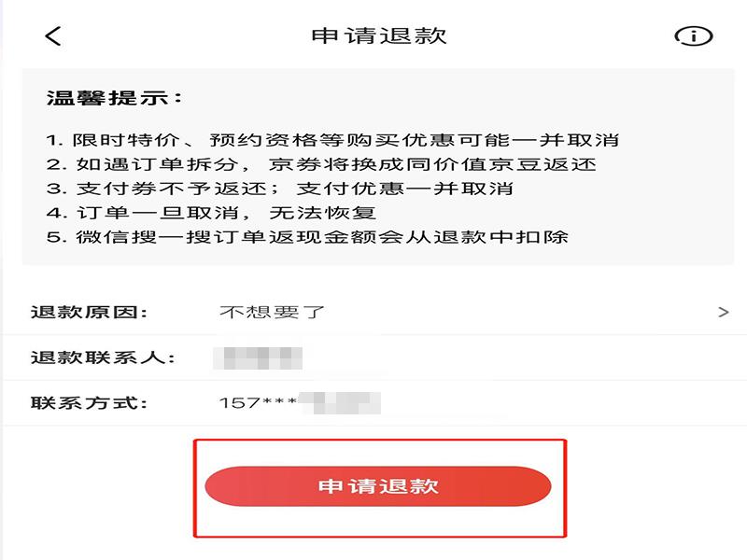This screenshot has width=747, height=560.
Task: Select the blurred 退款联系人 name field
Action: tap(259, 357)
